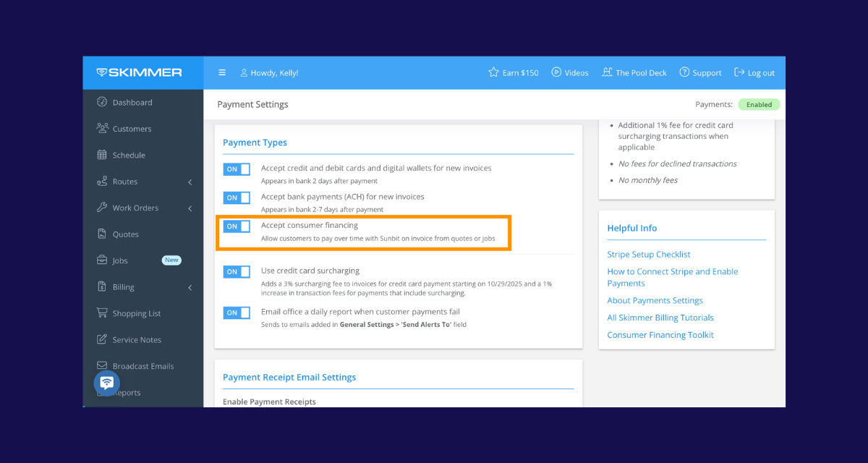Click the Videos play icon
The height and width of the screenshot is (463, 868).
click(x=556, y=72)
